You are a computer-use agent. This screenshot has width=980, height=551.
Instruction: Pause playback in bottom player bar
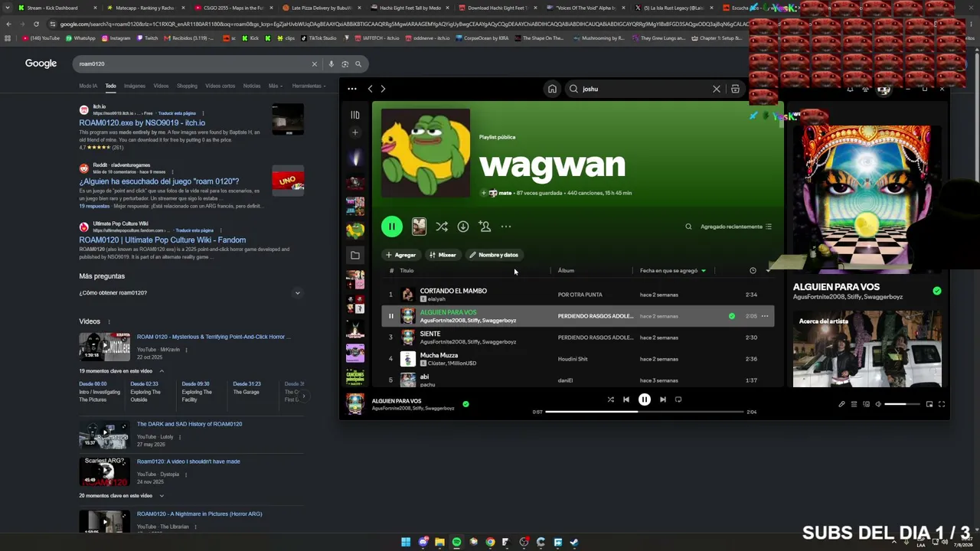coord(645,399)
